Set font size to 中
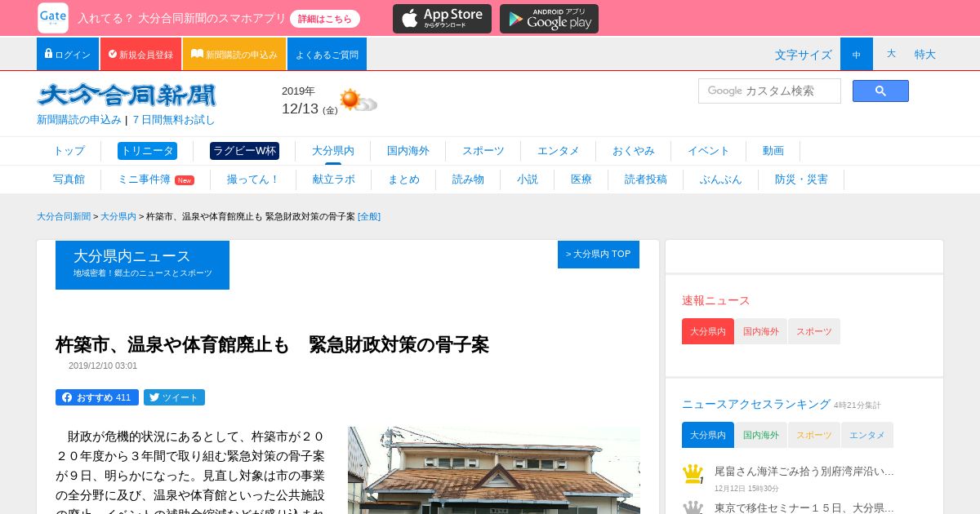 (857, 54)
